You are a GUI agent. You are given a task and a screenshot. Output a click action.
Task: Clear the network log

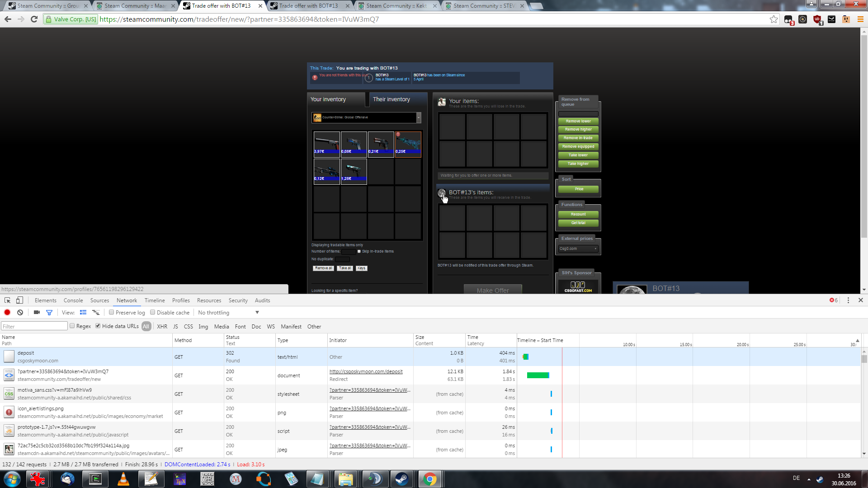(x=20, y=313)
